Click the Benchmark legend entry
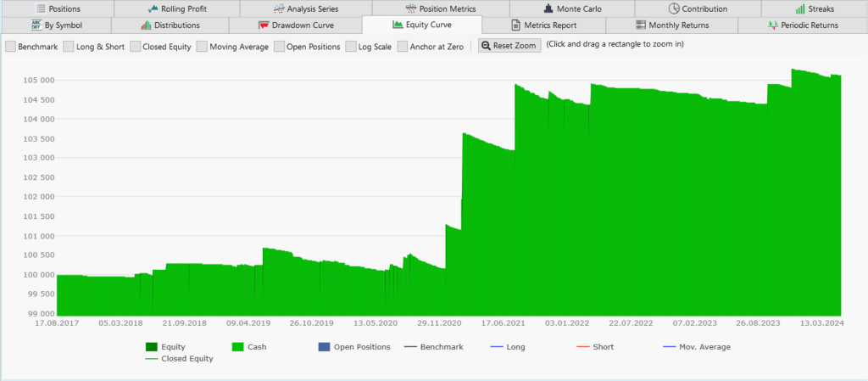The width and height of the screenshot is (868, 381). pos(434,347)
